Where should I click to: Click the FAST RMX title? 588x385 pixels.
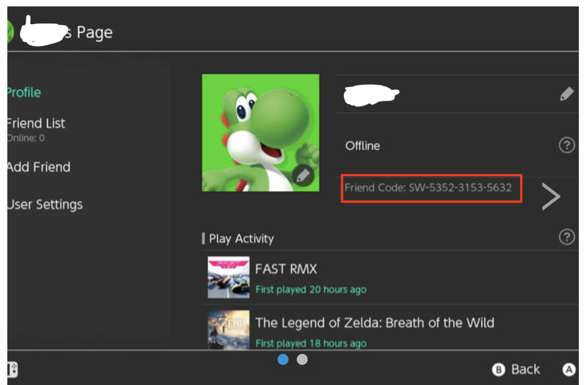pos(286,269)
